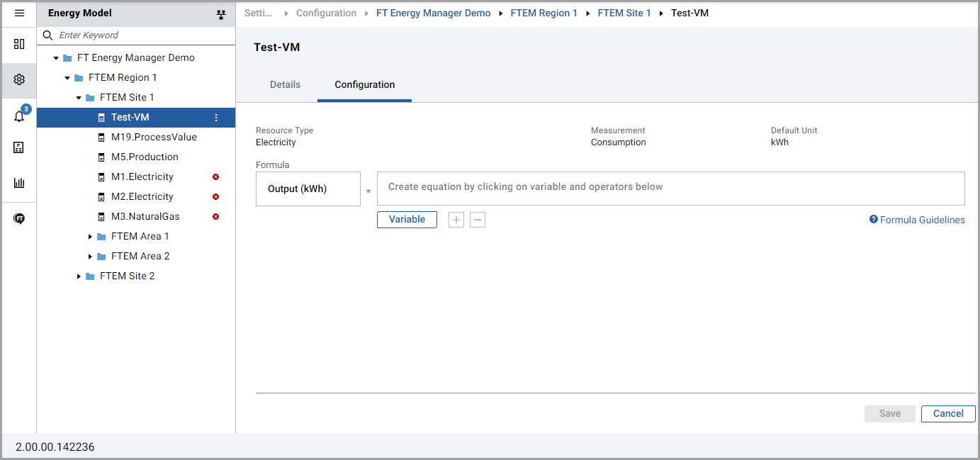Click Setti... in the breadcrumb

point(259,13)
